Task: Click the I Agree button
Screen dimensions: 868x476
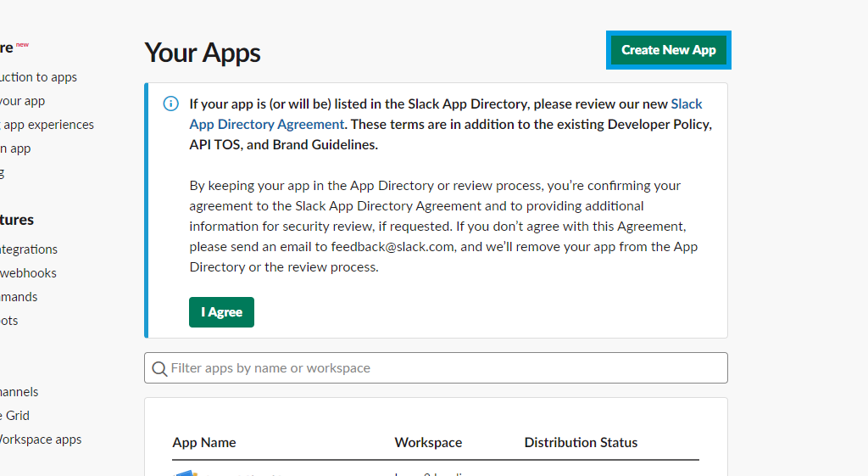Action: tap(221, 312)
